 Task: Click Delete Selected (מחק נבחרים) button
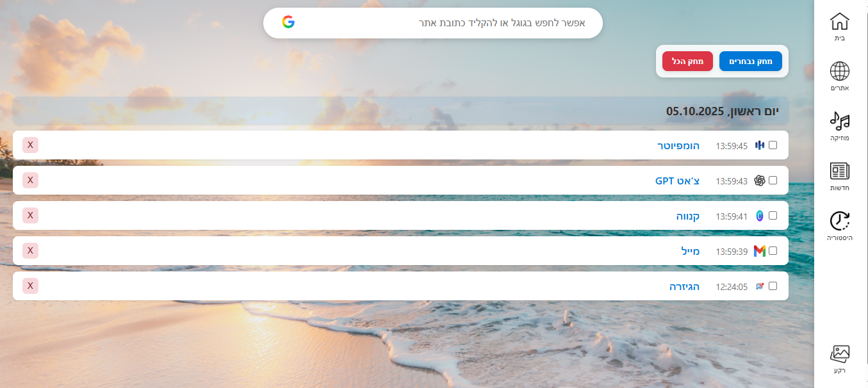tap(751, 61)
